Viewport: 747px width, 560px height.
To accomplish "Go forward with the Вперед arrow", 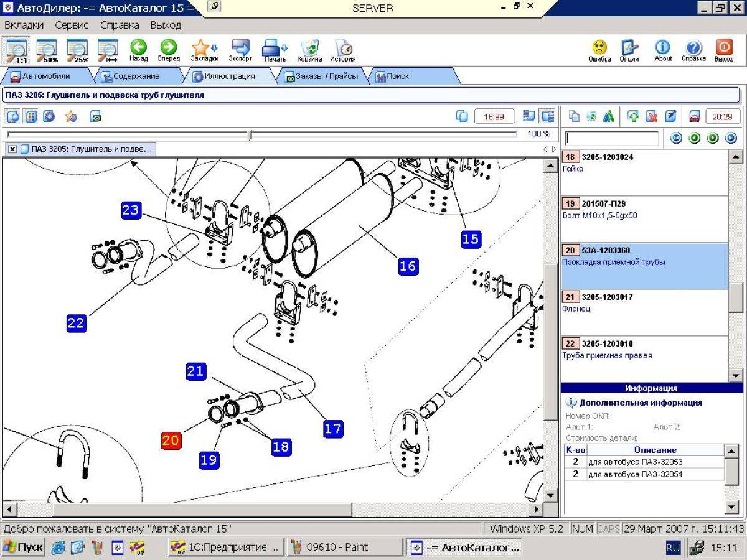I will (169, 50).
